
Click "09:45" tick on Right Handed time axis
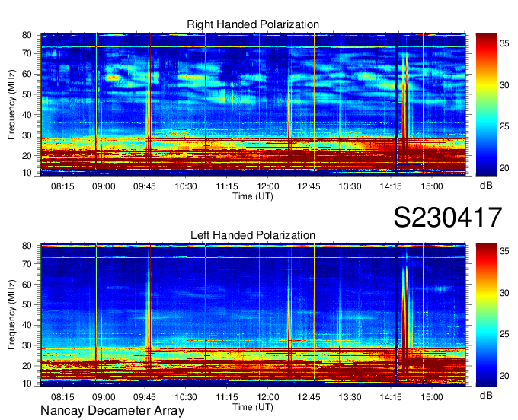pyautogui.click(x=145, y=186)
